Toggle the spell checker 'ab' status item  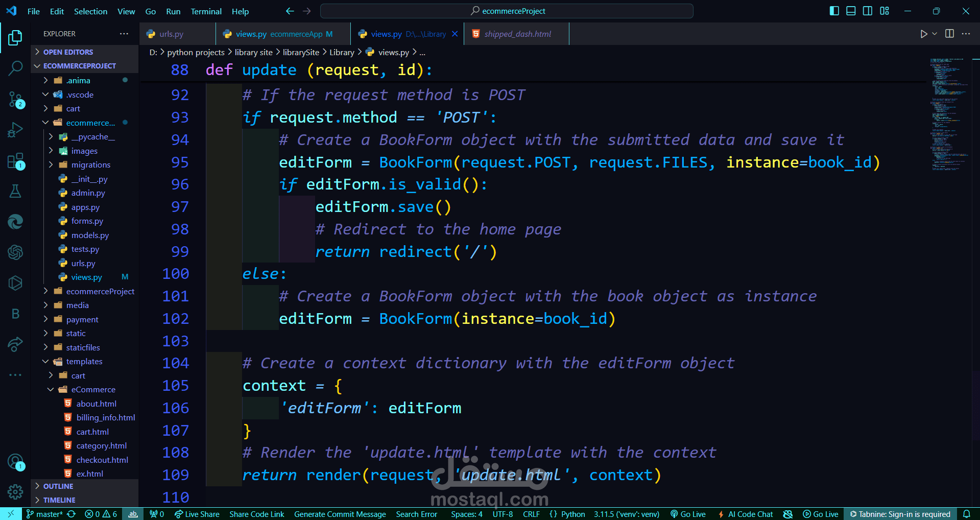click(133, 514)
